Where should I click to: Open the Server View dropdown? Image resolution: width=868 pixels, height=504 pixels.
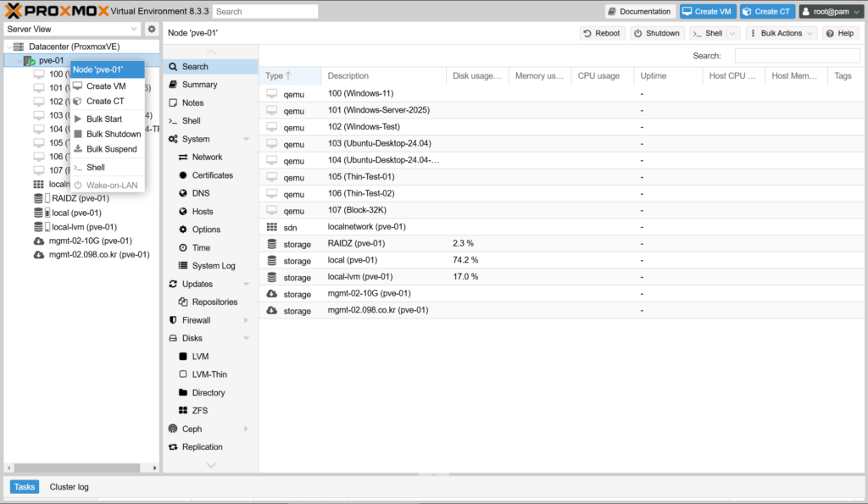(72, 29)
